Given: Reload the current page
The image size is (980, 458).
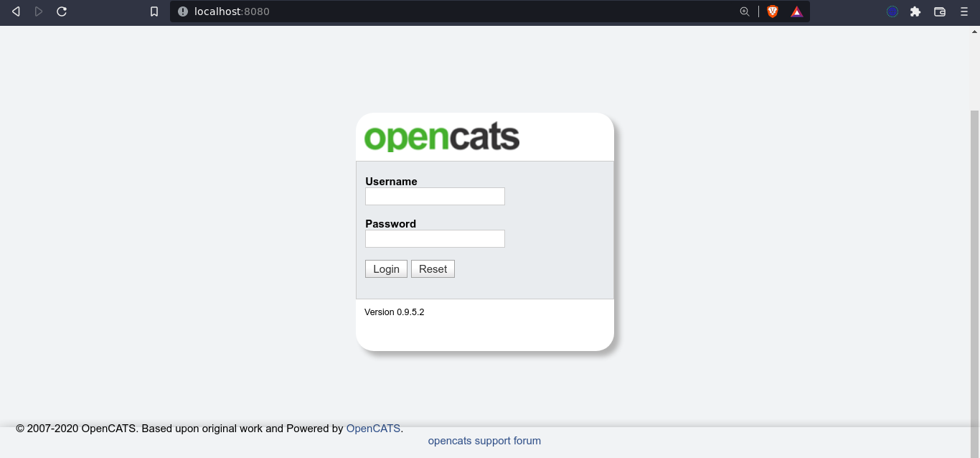Looking at the screenshot, I should [x=62, y=11].
